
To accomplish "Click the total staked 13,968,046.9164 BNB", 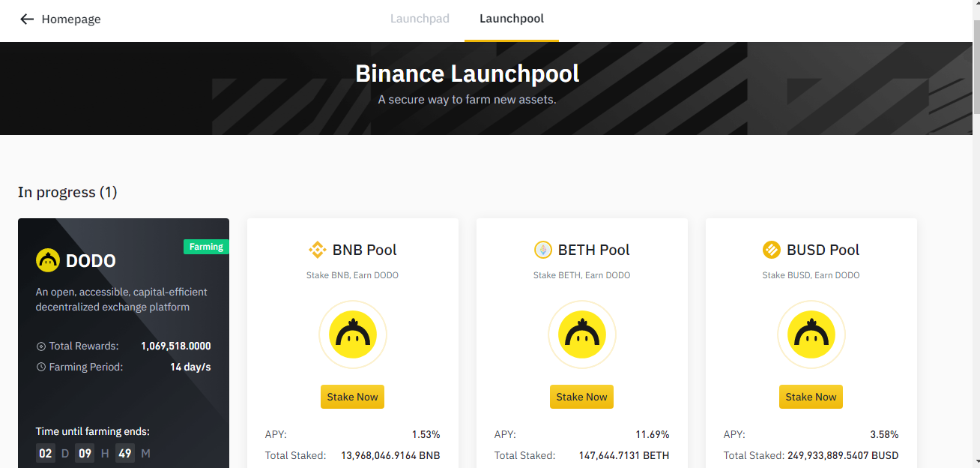I will (390, 455).
